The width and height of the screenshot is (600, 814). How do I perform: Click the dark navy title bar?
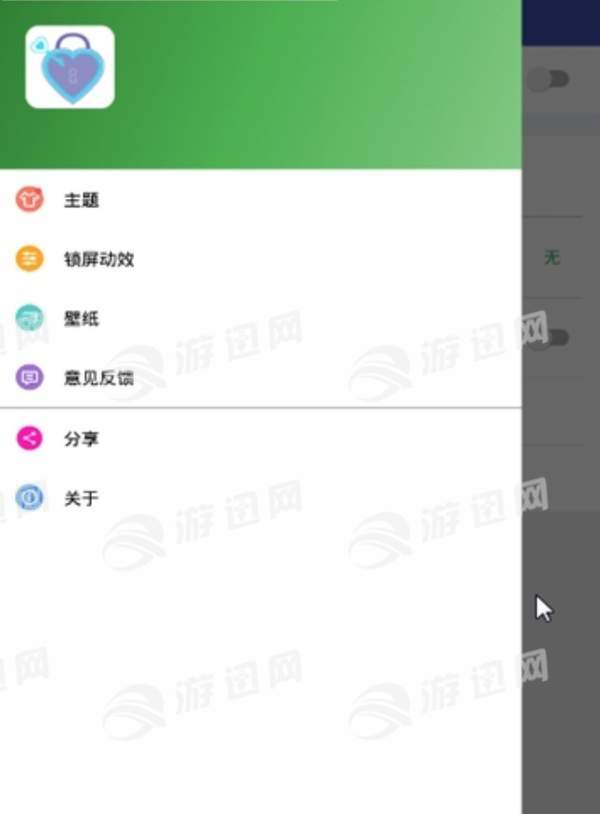(x=561, y=22)
